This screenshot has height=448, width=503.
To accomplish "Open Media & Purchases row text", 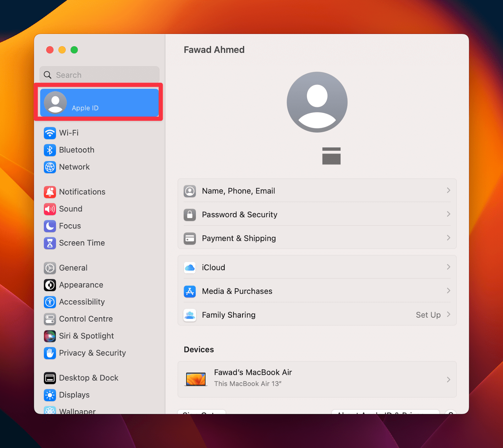I will pyautogui.click(x=237, y=291).
